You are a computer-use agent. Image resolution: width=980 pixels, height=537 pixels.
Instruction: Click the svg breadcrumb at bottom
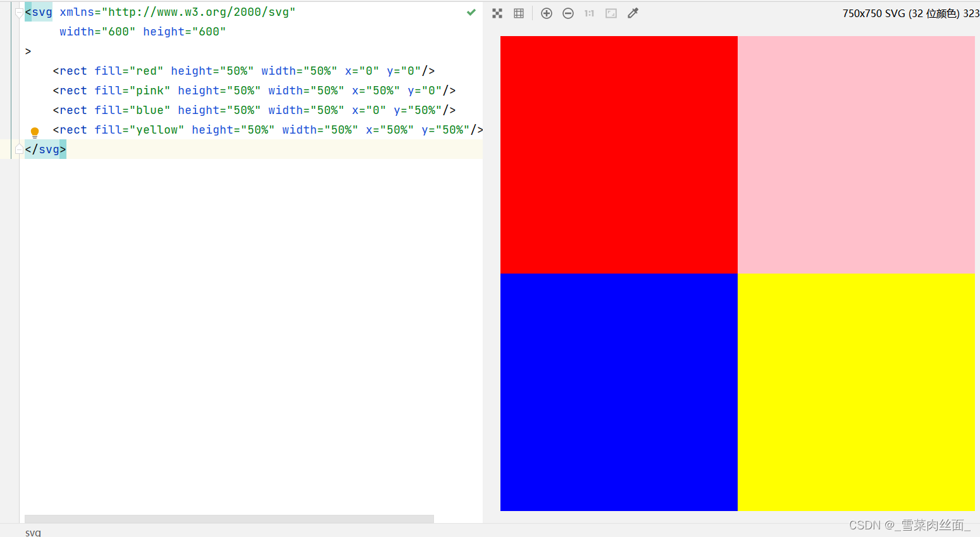[33, 533]
